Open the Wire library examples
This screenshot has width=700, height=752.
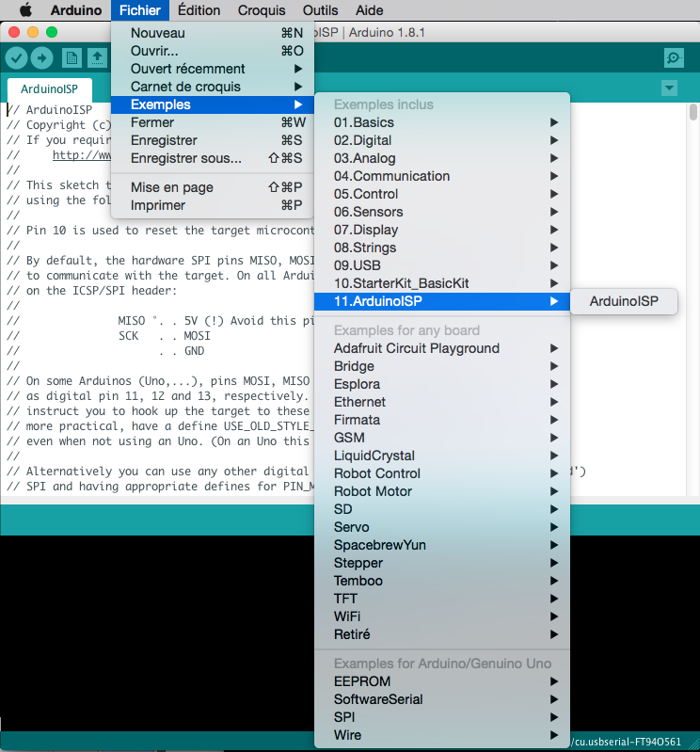[442, 735]
